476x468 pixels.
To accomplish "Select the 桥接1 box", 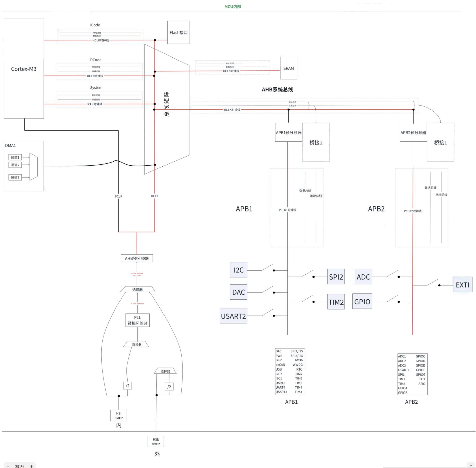I will 440,142.
